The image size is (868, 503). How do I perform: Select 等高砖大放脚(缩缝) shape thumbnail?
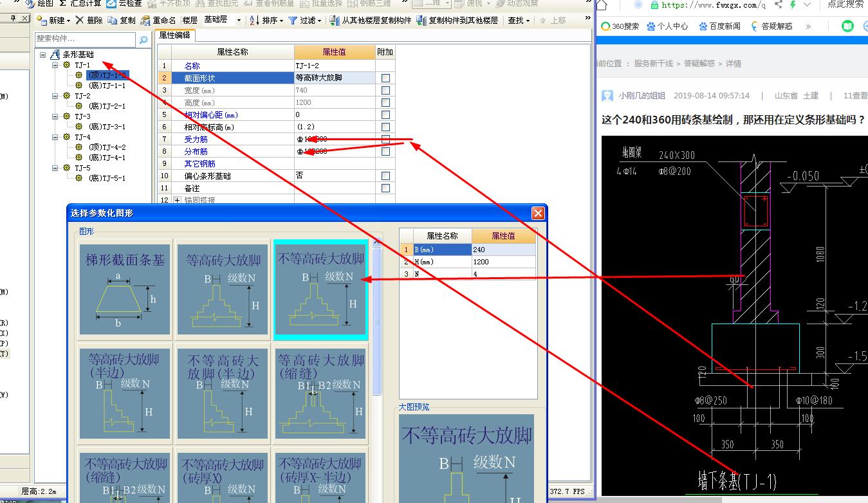(321, 394)
